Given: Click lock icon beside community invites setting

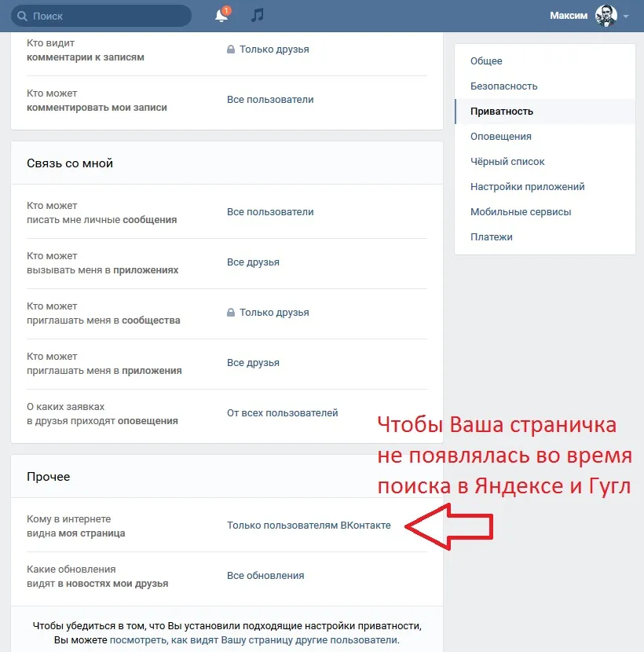Looking at the screenshot, I should (x=231, y=313).
